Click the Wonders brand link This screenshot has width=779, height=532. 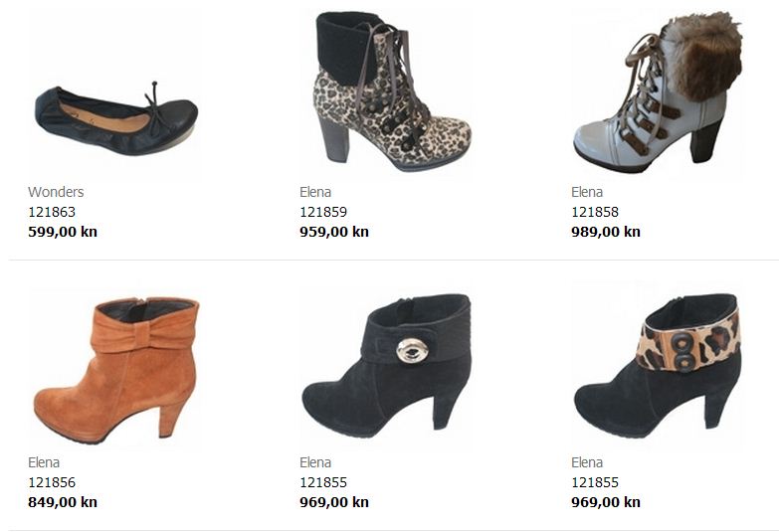(x=56, y=192)
